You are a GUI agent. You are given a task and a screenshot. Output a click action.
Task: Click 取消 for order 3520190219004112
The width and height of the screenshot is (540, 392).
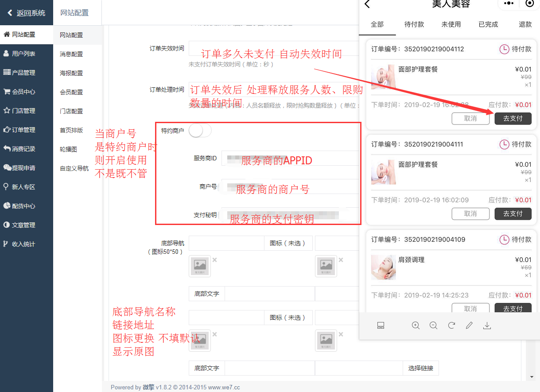(470, 118)
